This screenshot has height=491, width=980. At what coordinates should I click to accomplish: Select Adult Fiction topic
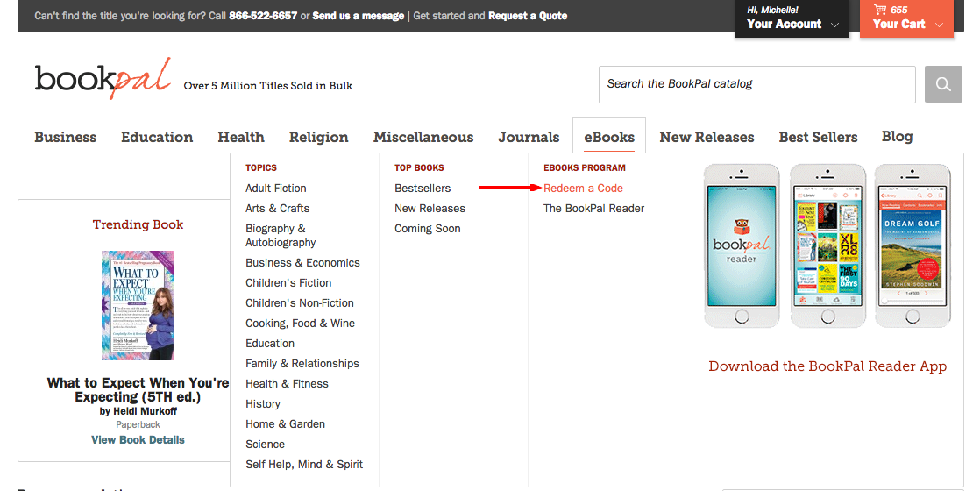275,189
